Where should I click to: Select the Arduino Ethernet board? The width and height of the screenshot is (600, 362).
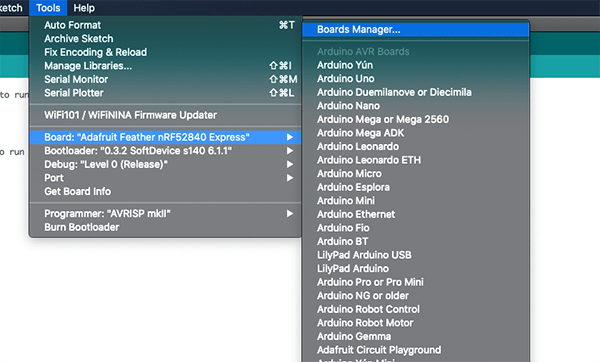(416, 215)
